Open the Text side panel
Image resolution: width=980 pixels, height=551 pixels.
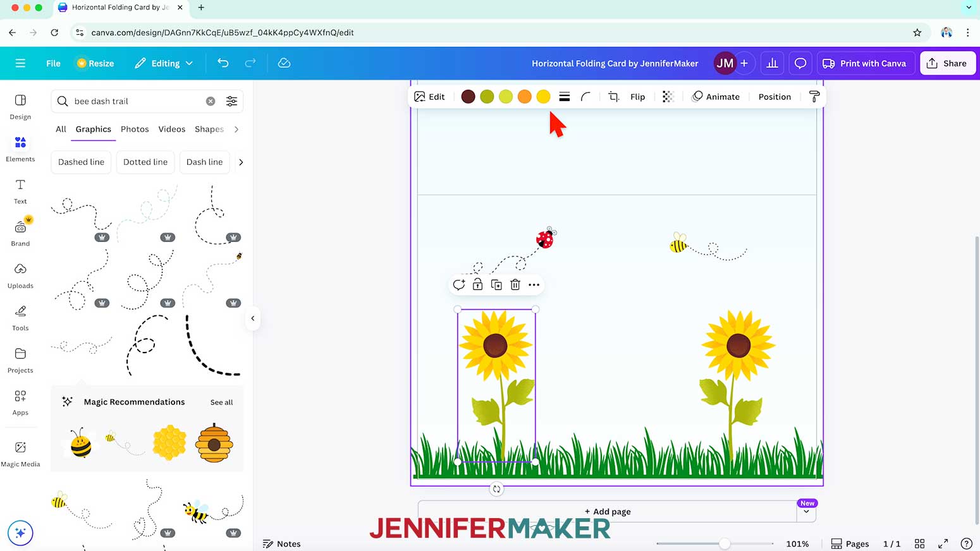click(20, 191)
